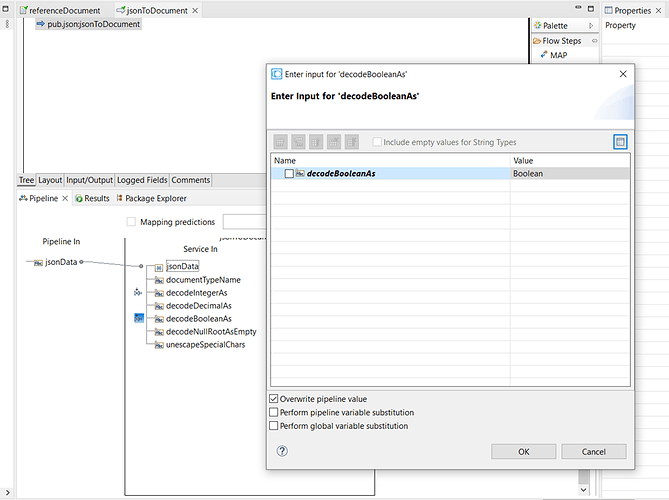Click the fourth dialog toolbar icon
Screen dimensions: 669x500
[x=334, y=142]
